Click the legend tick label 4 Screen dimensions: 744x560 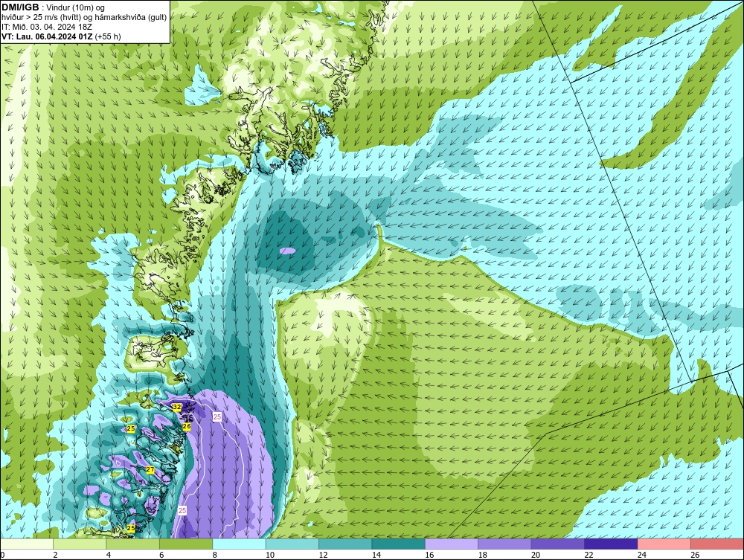coord(109,555)
